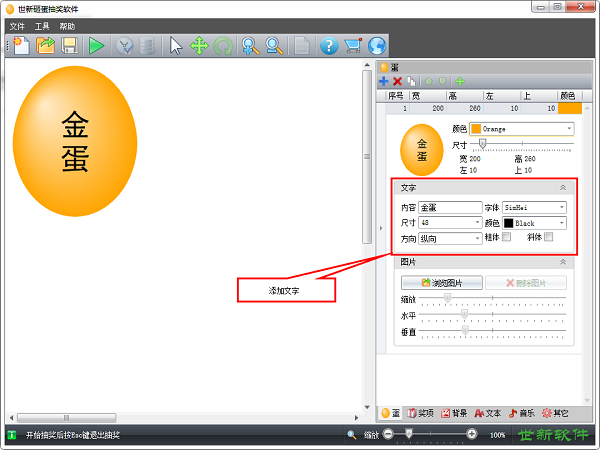Zoom in with the magnifier plus icon
Viewport: 600px width, 450px height.
click(250, 46)
